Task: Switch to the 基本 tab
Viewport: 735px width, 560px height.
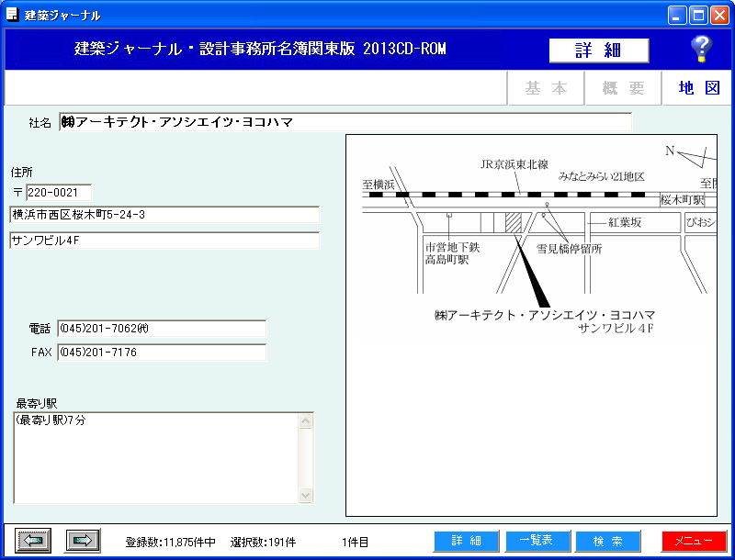Action: [546, 88]
